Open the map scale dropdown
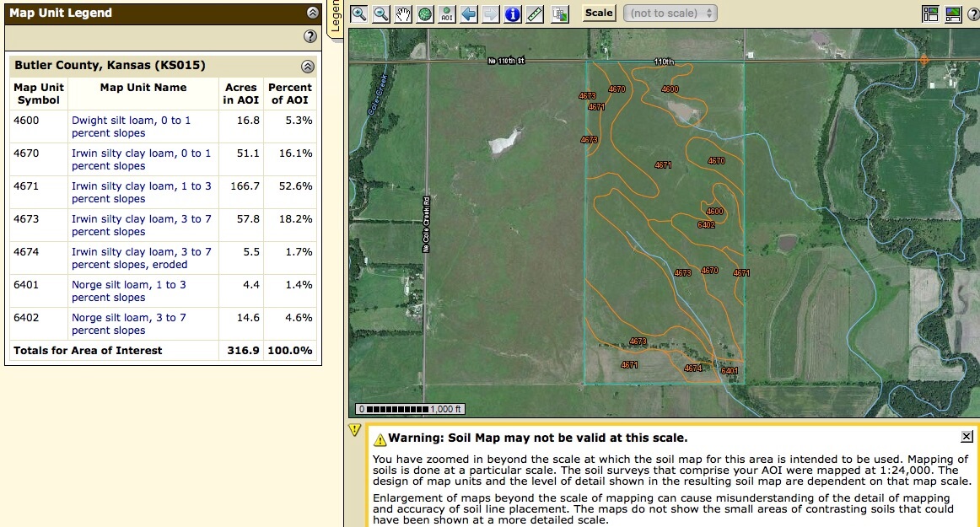The height and width of the screenshot is (527, 980). (670, 13)
